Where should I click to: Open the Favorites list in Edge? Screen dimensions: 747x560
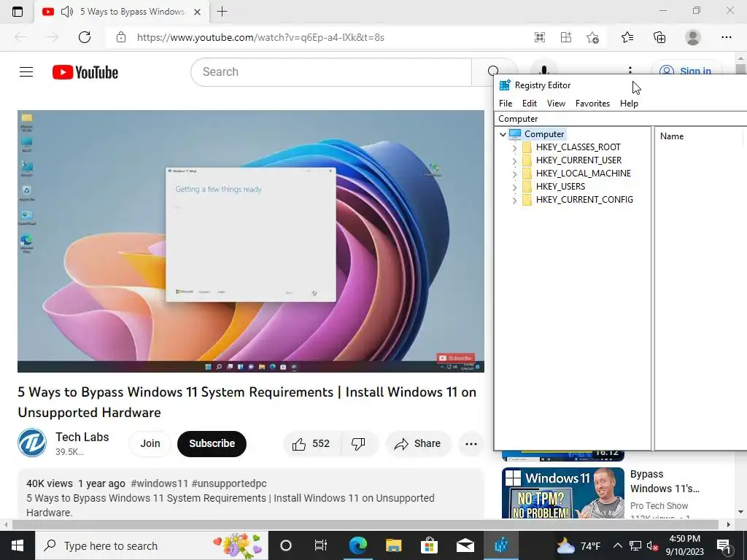(627, 37)
